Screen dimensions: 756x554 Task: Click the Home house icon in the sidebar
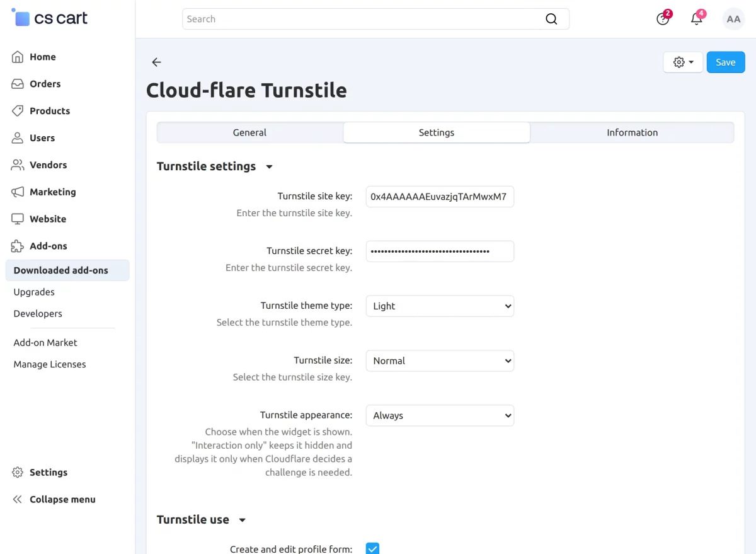pos(18,57)
